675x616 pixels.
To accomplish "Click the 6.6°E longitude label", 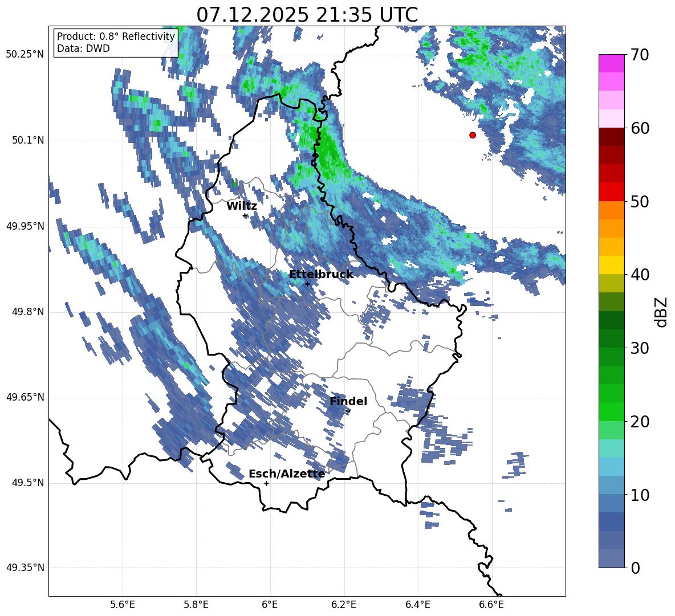I will [491, 605].
